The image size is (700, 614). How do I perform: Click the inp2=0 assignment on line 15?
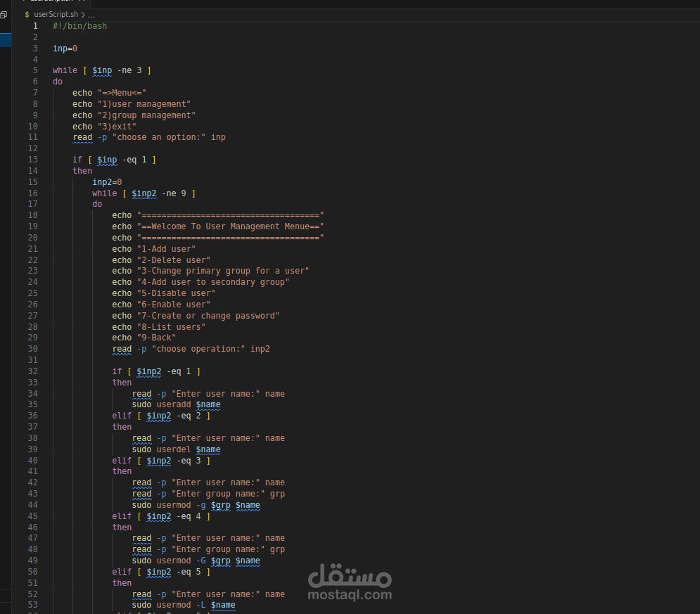coord(107,182)
